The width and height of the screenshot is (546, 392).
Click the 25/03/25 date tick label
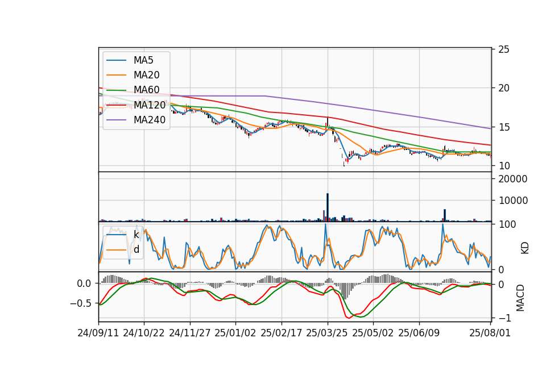[x=327, y=333]
